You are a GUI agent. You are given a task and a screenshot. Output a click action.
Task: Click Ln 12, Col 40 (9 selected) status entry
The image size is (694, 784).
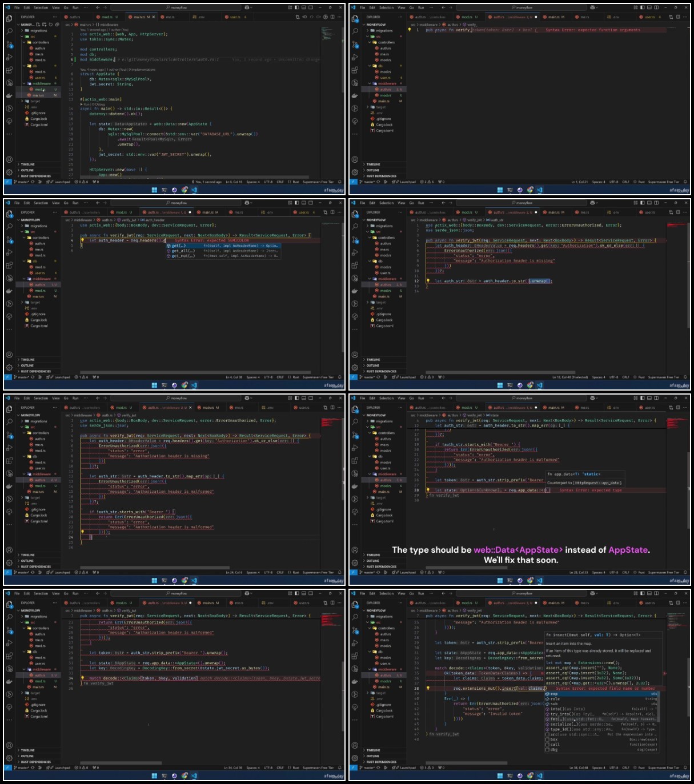tap(569, 377)
